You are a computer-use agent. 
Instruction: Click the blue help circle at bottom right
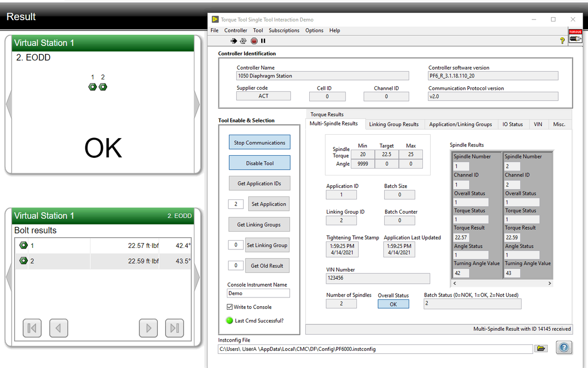click(563, 347)
